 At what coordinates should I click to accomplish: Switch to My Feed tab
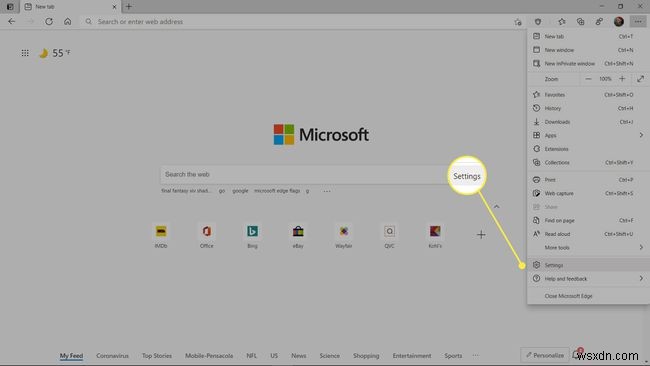(71, 356)
